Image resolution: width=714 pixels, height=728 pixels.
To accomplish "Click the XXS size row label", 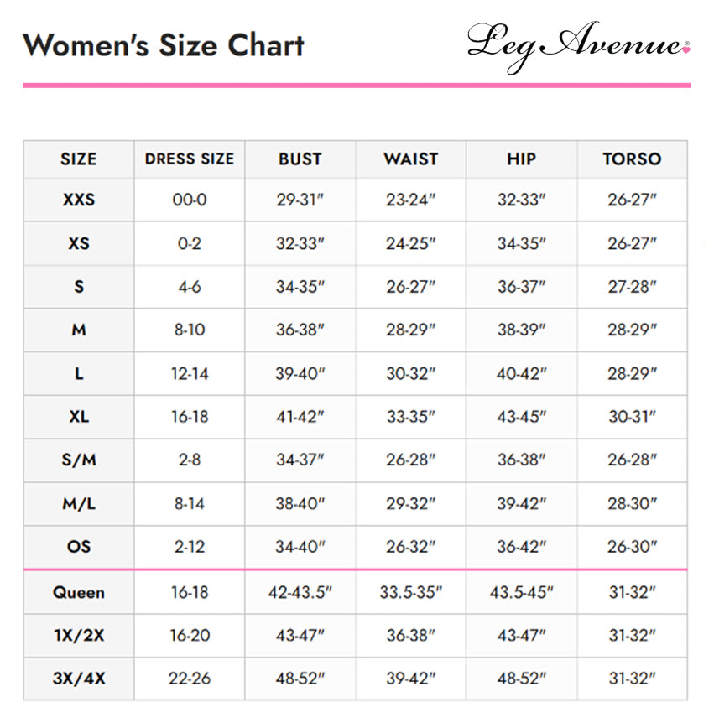I will pos(79,200).
